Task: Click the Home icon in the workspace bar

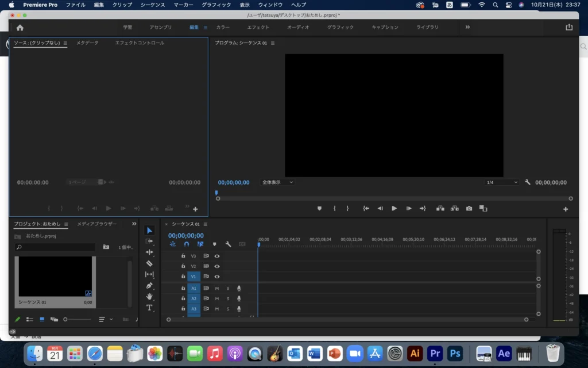Action: coord(20,27)
